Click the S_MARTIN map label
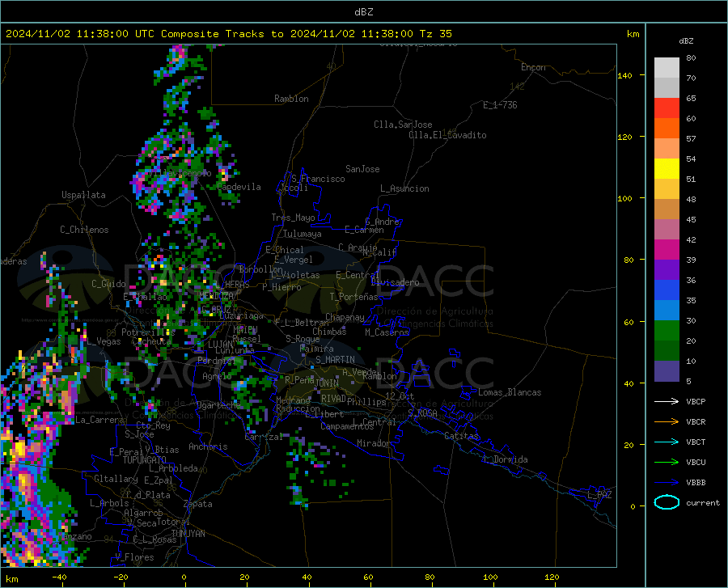728x588 pixels. [335, 360]
